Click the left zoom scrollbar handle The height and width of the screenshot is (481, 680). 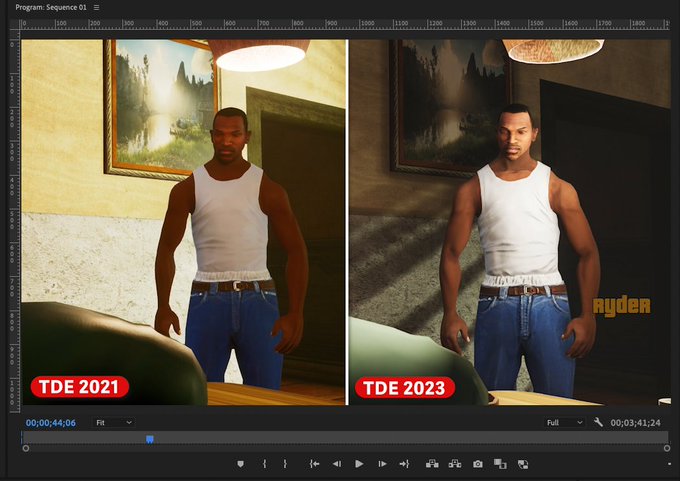pos(26,448)
